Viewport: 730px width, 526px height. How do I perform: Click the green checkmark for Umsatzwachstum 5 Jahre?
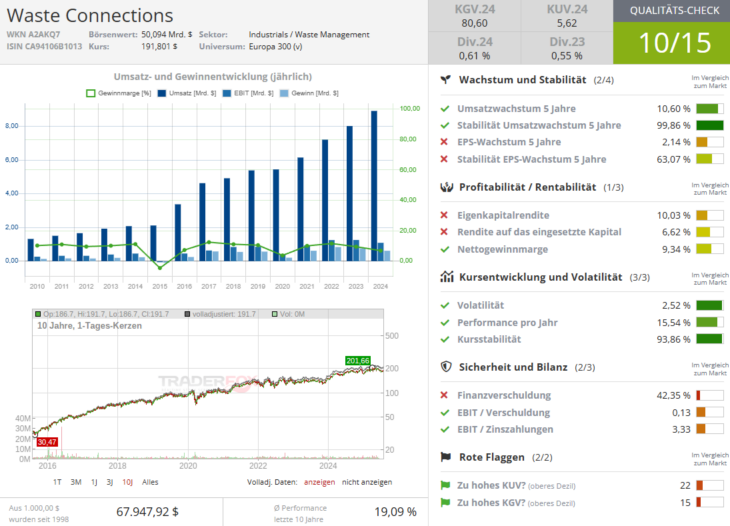pos(445,109)
